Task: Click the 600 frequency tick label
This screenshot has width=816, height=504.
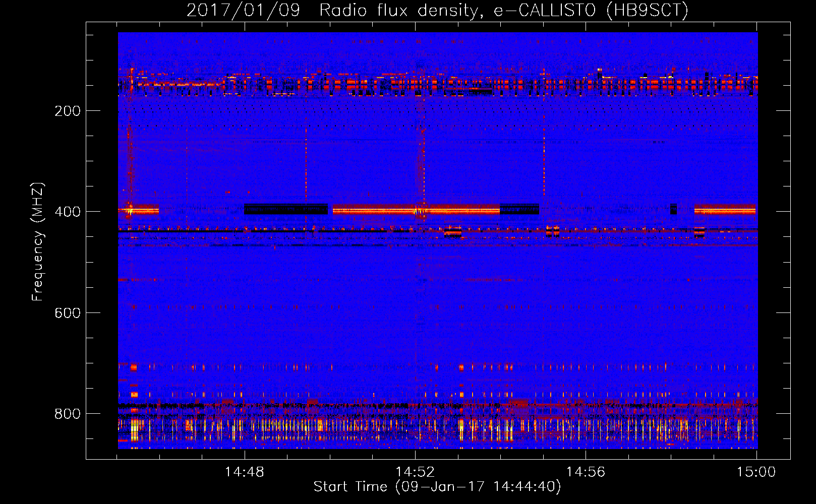Action: pos(68,313)
